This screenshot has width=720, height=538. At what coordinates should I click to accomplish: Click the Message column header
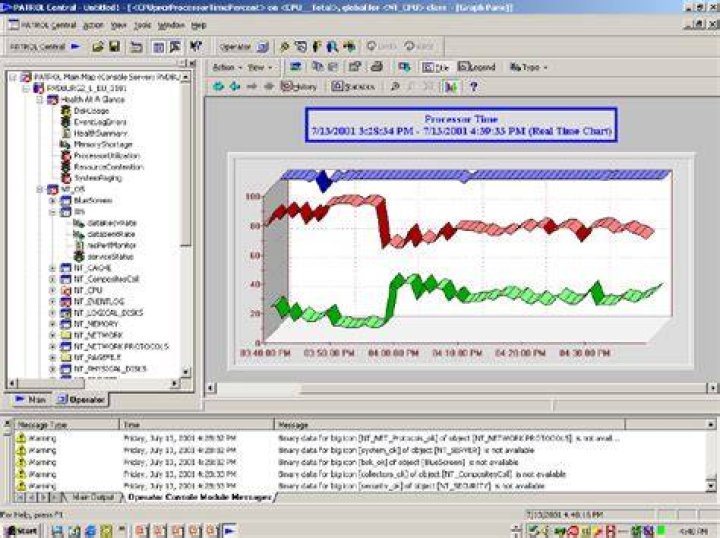click(x=449, y=425)
